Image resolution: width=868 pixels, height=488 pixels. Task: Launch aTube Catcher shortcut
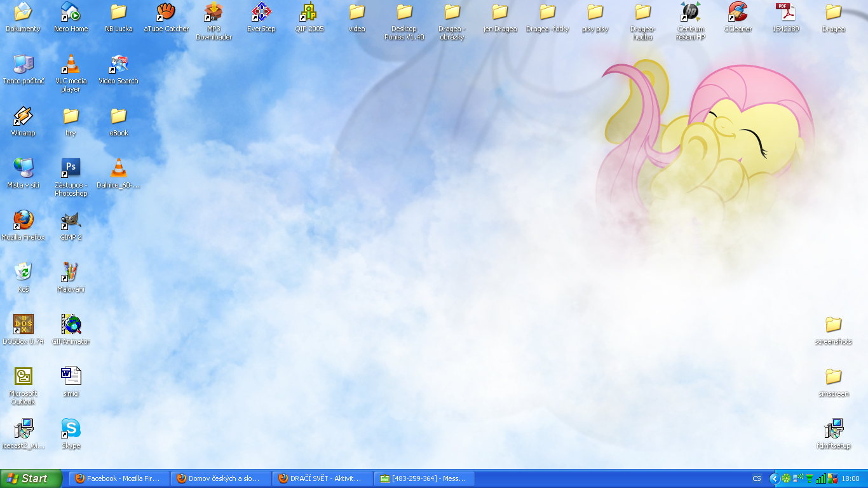click(x=166, y=17)
